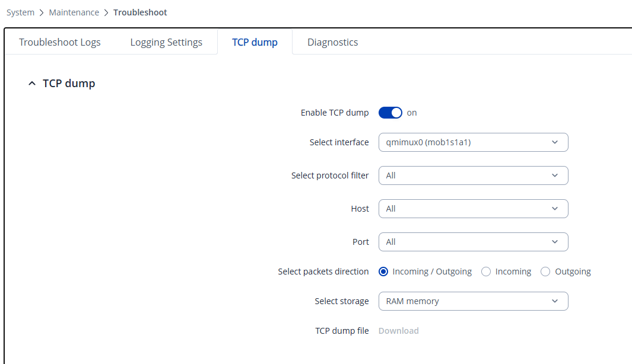
Task: Click the arrow icon in the Select interface field
Action: tap(555, 142)
